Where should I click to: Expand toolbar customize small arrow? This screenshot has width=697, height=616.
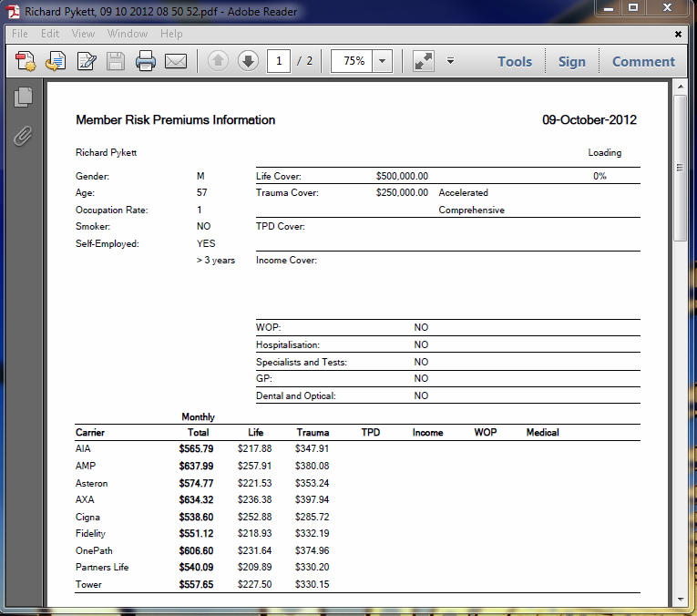pyautogui.click(x=450, y=61)
